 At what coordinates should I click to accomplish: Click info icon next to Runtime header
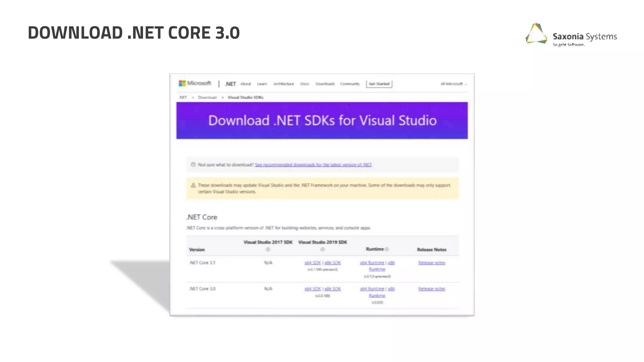coord(387,249)
